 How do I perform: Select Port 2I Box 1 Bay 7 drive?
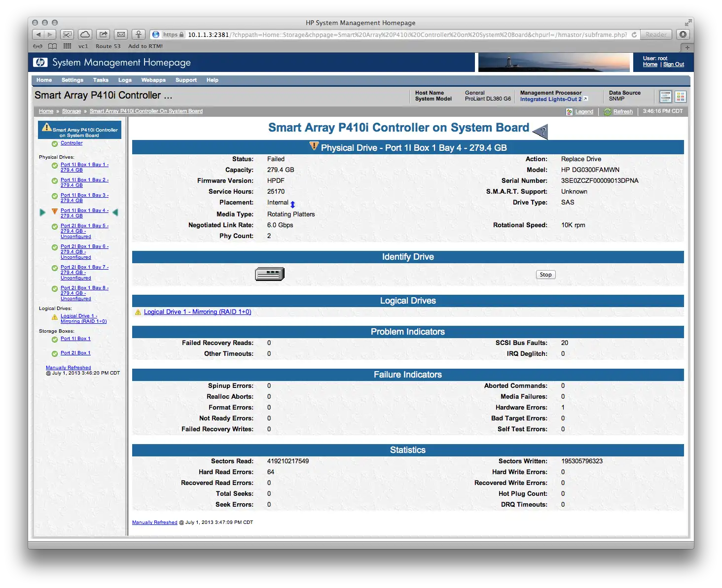[84, 273]
